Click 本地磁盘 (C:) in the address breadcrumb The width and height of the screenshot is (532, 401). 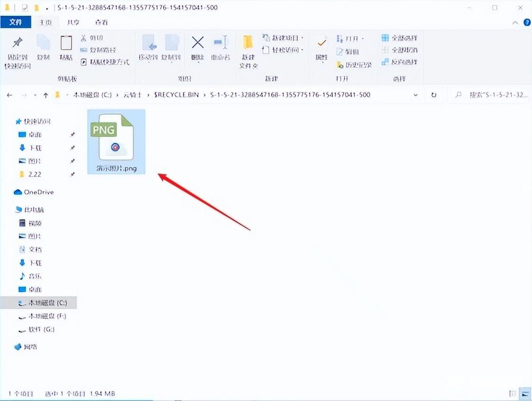coord(92,95)
